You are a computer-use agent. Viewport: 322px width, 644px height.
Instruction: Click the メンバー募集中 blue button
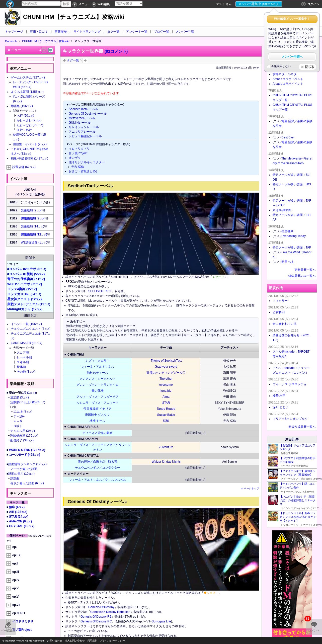pyautogui.click(x=259, y=4)
